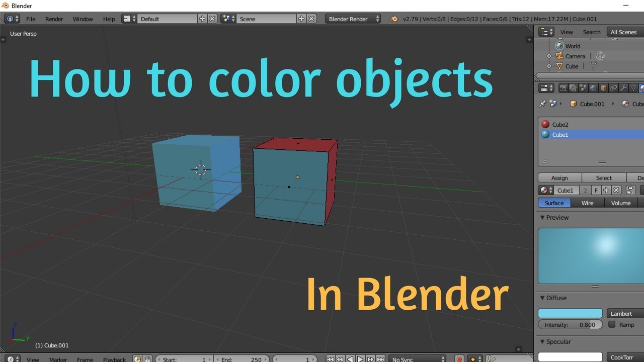
Task: Toggle the pin properties context icon
Action: pyautogui.click(x=542, y=104)
